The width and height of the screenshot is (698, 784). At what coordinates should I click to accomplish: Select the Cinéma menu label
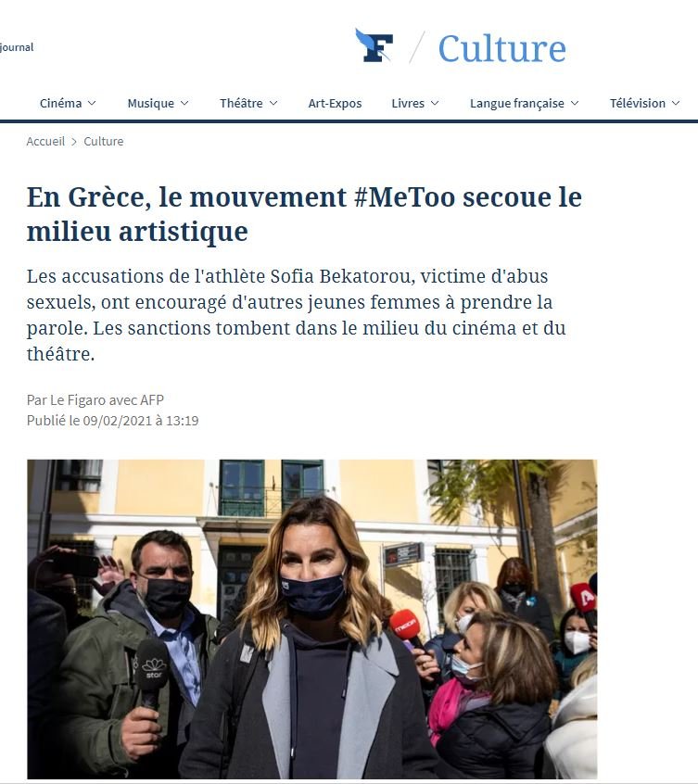pyautogui.click(x=60, y=103)
